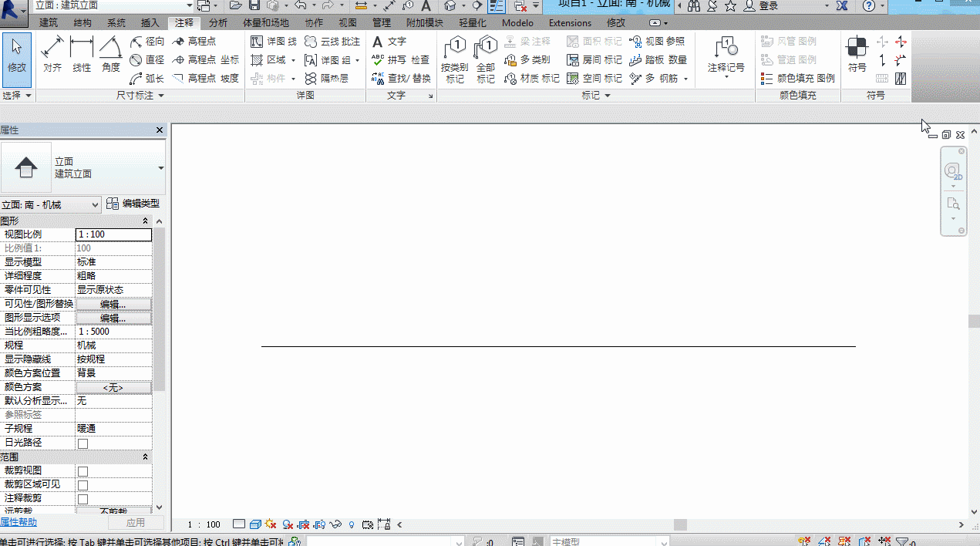Enable the 日光路径 sun path checkbox
980x546 pixels.
click(x=83, y=443)
